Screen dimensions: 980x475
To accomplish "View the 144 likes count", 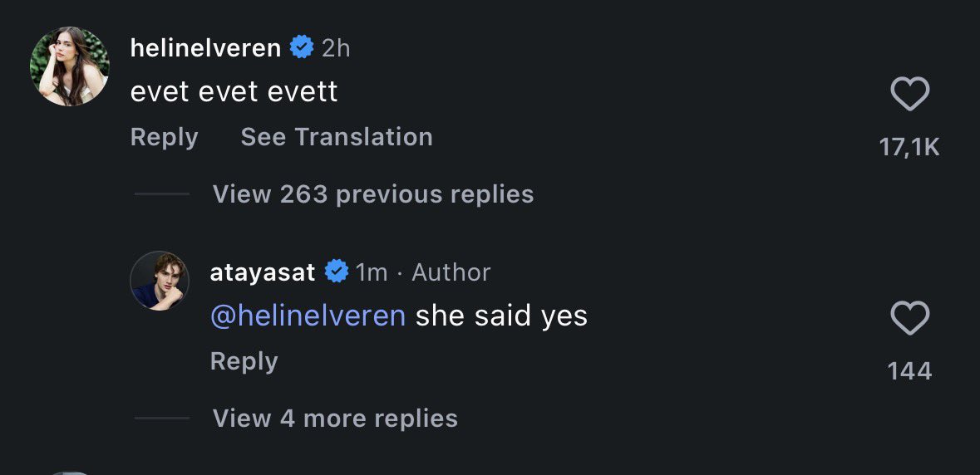I will pyautogui.click(x=910, y=371).
